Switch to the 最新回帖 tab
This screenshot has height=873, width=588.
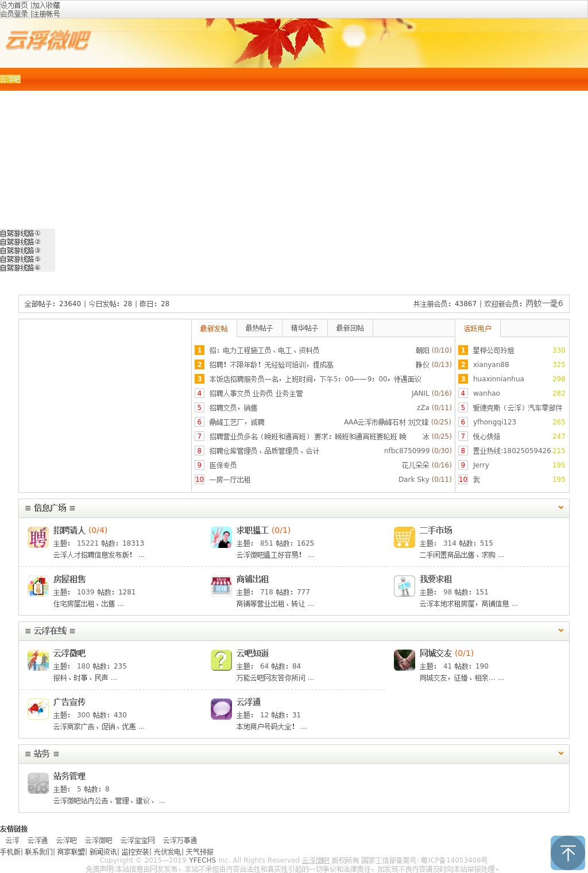[350, 328]
